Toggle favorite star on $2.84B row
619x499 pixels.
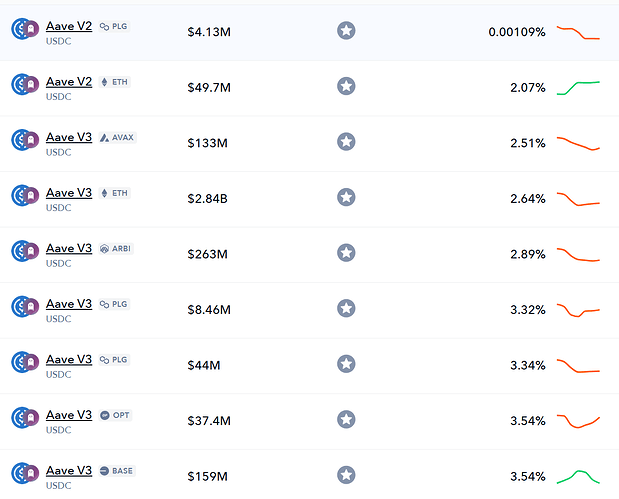tap(346, 197)
